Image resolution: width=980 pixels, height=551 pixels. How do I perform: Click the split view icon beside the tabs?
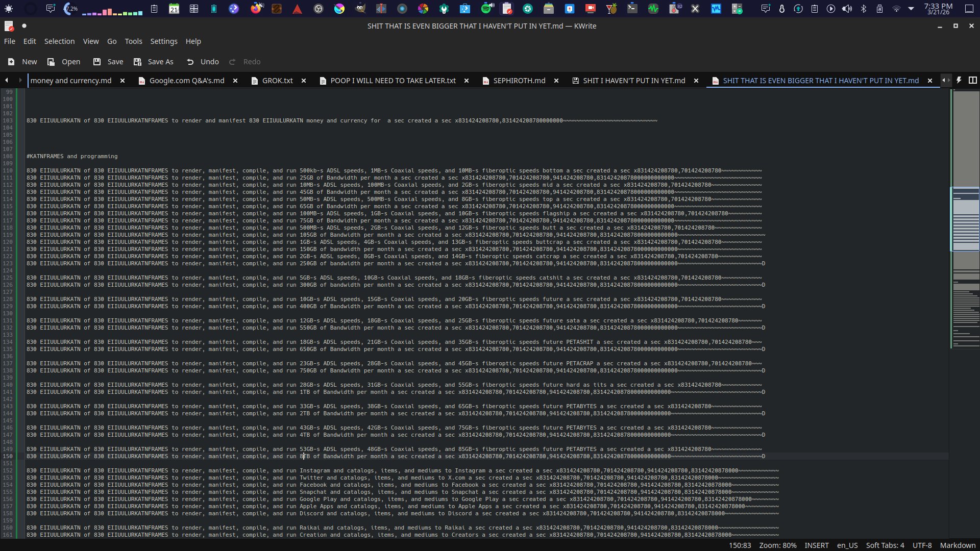point(973,80)
